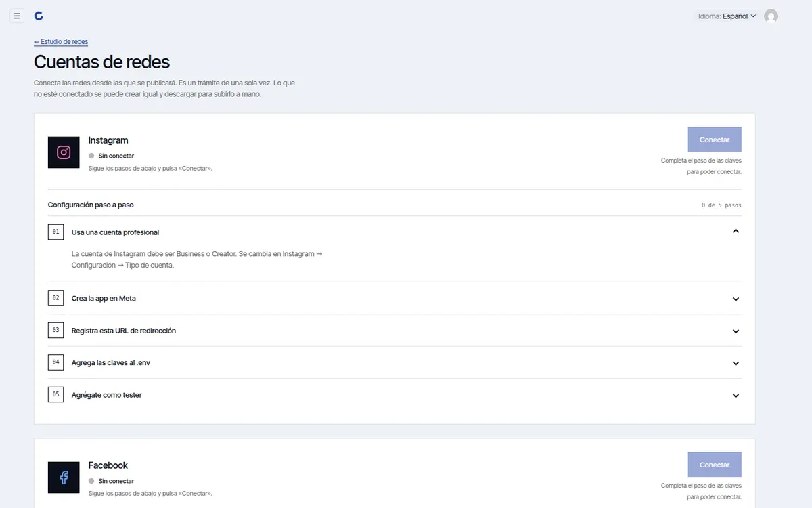The height and width of the screenshot is (508, 812).
Task: Select the 'Agrégate como tester' step title
Action: click(107, 395)
